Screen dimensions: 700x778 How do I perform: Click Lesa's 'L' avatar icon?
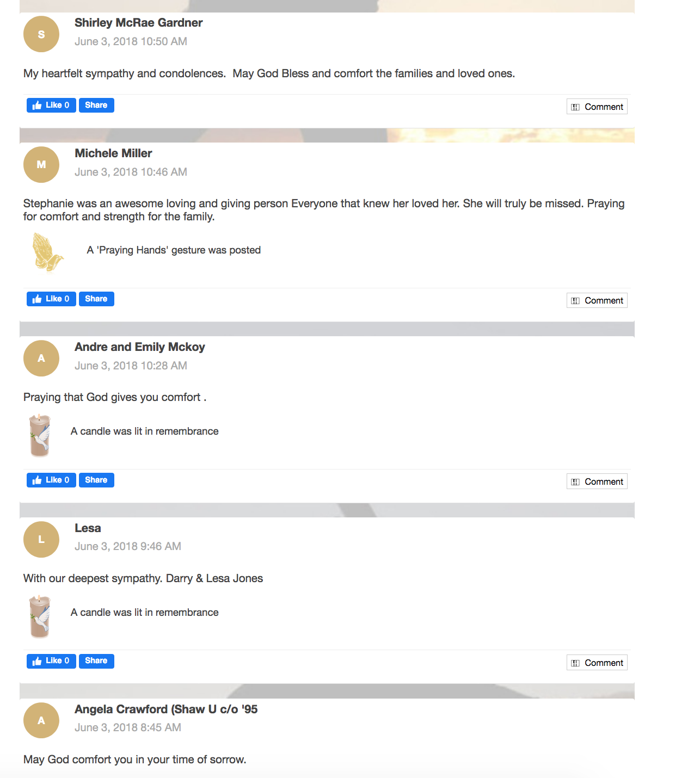[41, 539]
